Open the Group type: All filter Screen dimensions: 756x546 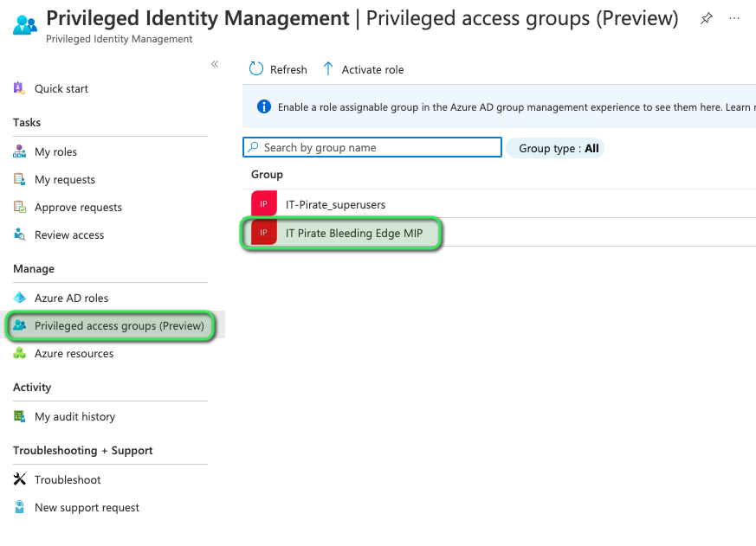point(555,149)
